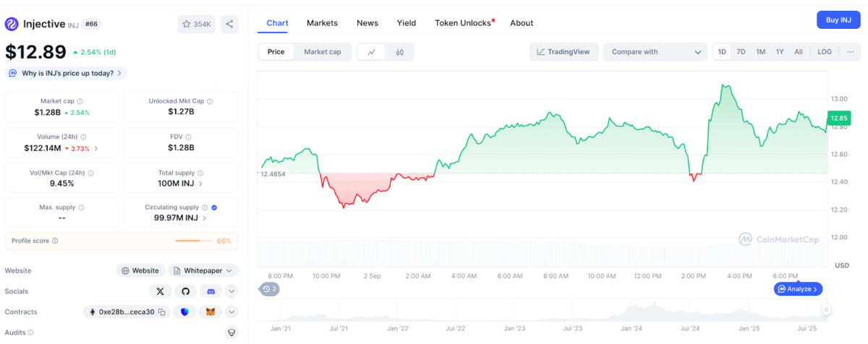Click the Analyze button
This screenshot has height=344, width=868.
[x=798, y=289]
